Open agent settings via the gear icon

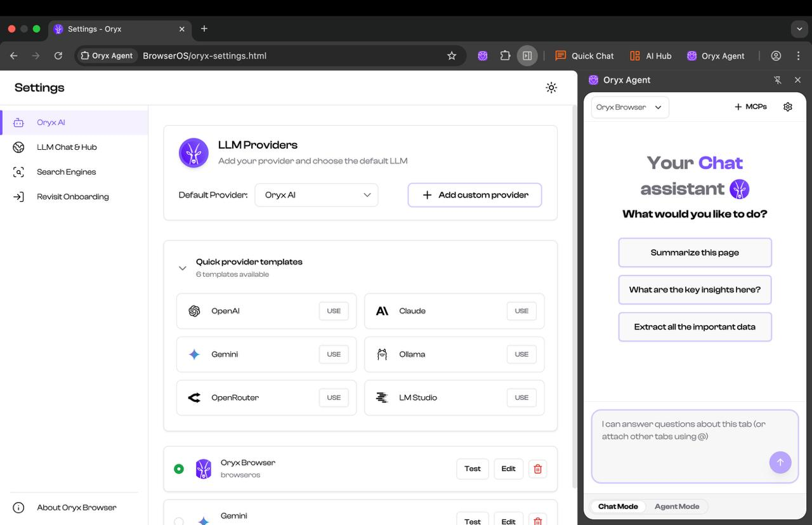[788, 107]
